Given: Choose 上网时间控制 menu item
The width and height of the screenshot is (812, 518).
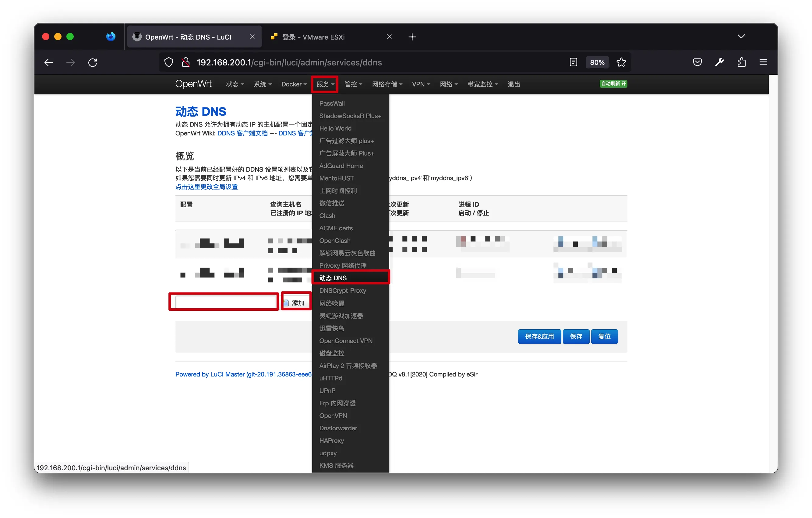Looking at the screenshot, I should pyautogui.click(x=350, y=191).
